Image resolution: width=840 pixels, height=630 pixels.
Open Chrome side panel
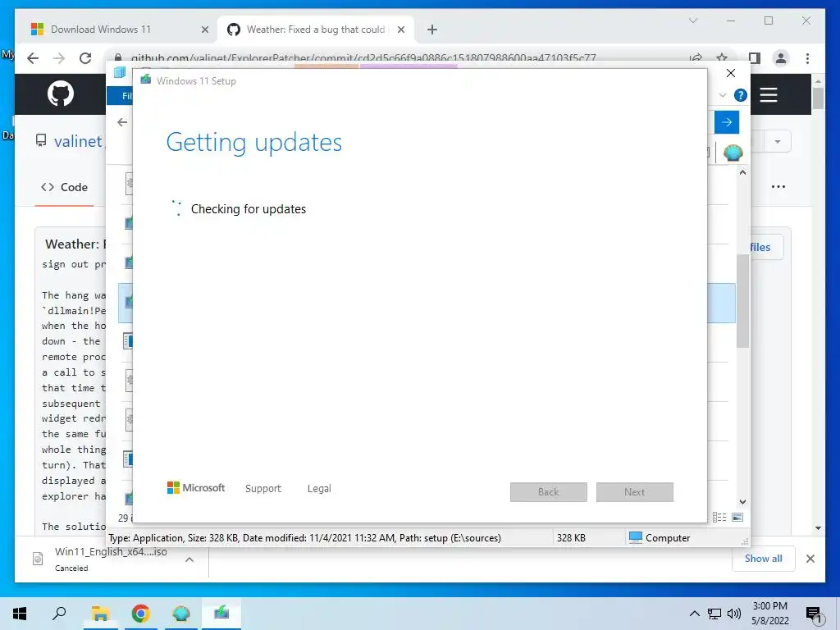click(x=755, y=58)
